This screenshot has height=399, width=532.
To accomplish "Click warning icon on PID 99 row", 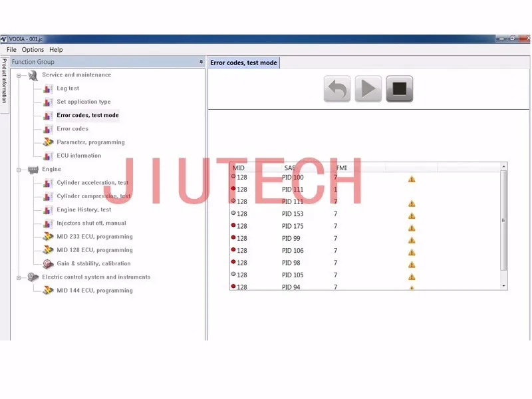I will point(412,240).
